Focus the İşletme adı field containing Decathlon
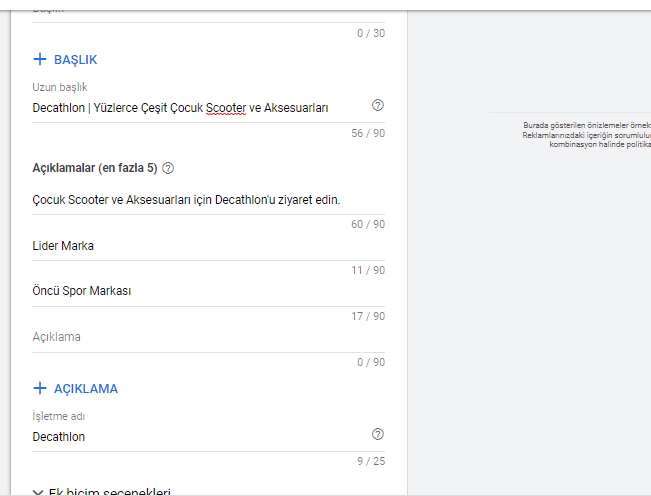Viewport: 651px width, 496px height. (190, 436)
